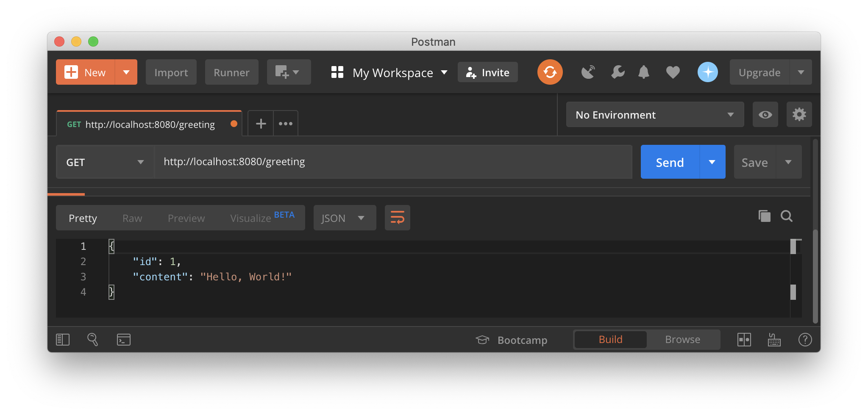Viewport: 868px width, 415px height.
Task: Switch to Raw response view
Action: click(x=132, y=218)
